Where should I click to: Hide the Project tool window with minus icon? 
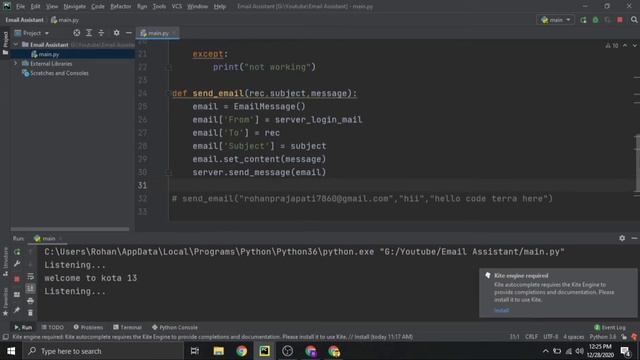[x=129, y=33]
